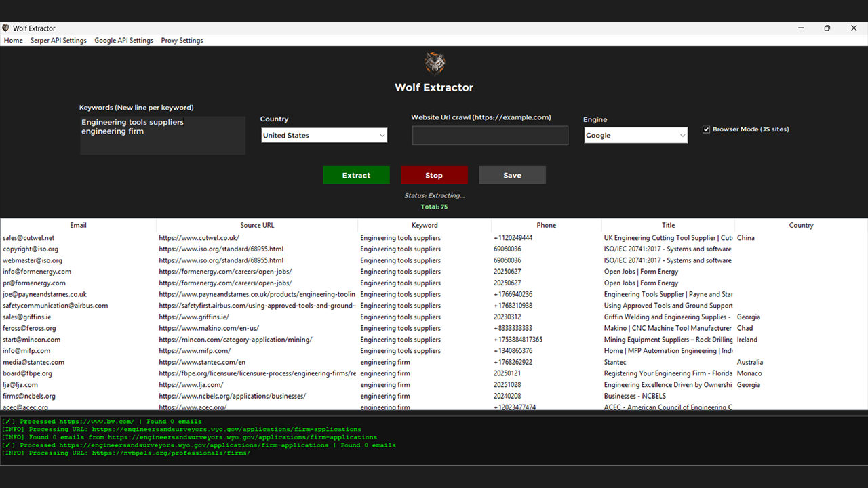Viewport: 868px width, 488px height.
Task: Click the engineering firm keyword in media@stantec.com row
Action: coord(385,362)
